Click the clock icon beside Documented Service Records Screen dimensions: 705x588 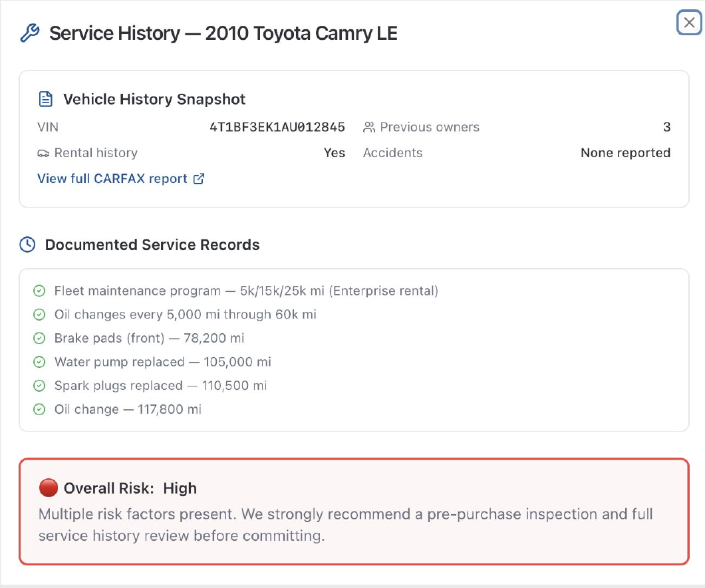pyautogui.click(x=27, y=245)
